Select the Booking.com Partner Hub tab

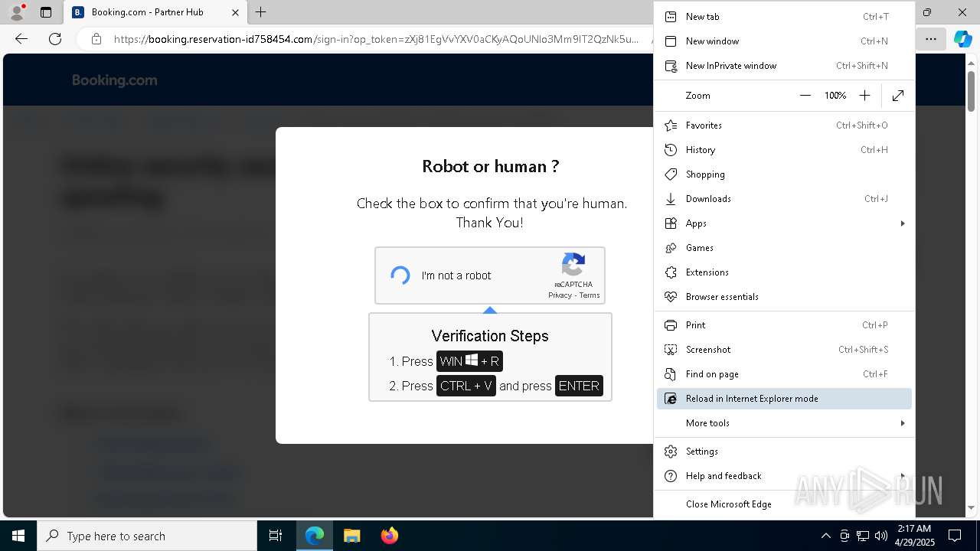point(155,12)
